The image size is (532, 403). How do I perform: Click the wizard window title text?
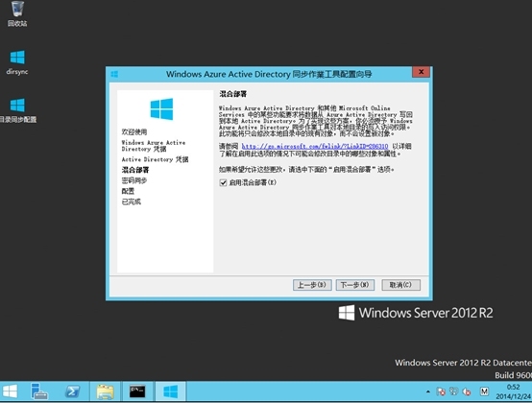tap(269, 74)
